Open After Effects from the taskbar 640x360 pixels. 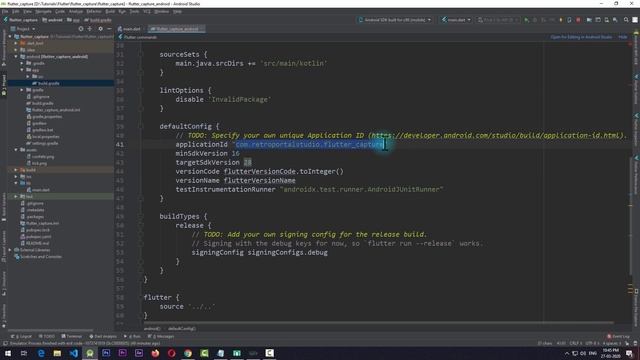click(139, 353)
